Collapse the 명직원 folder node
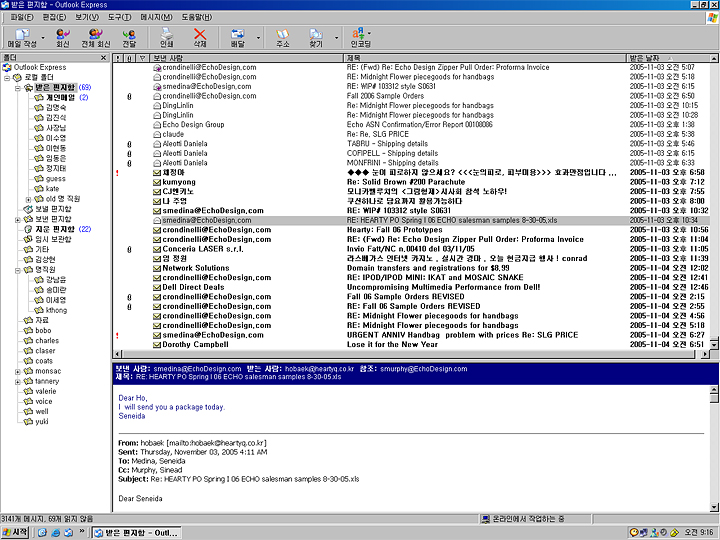Image resolution: width=720 pixels, height=540 pixels. click(x=17, y=270)
